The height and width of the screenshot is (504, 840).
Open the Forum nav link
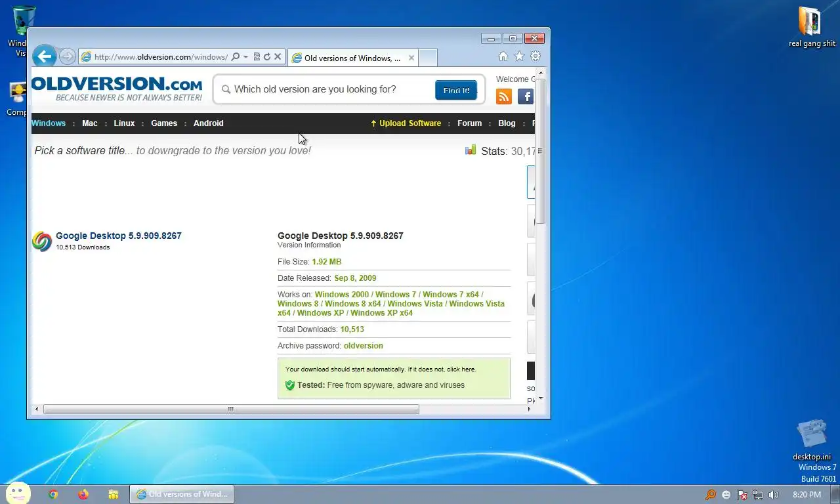click(x=469, y=123)
